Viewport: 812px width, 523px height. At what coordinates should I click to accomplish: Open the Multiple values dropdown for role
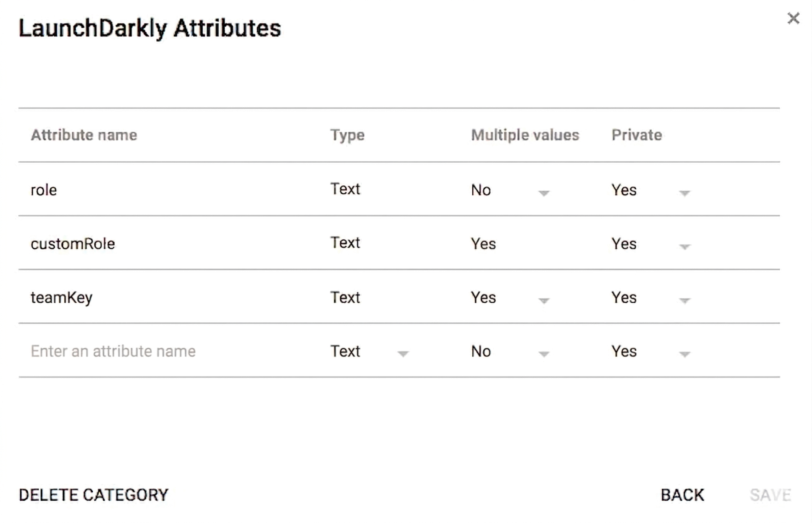544,194
